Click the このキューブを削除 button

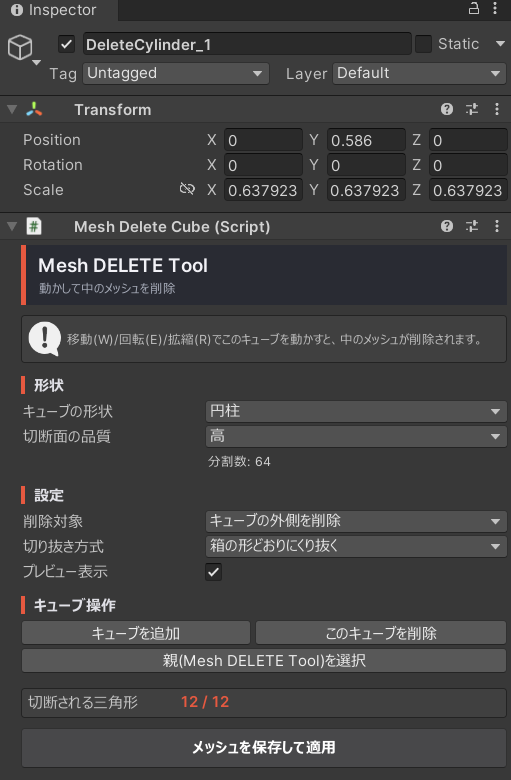click(381, 633)
